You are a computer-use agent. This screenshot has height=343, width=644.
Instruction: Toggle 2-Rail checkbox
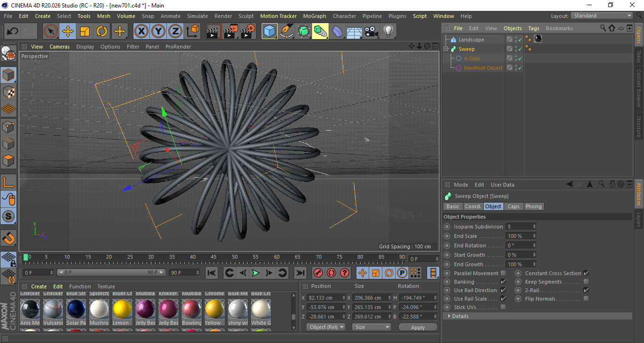click(x=586, y=290)
